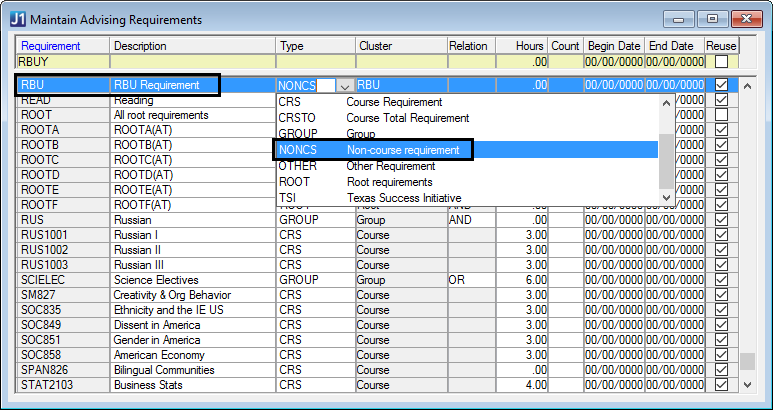Screen dimensions: 773x410
Task: Toggle Reuse checkbox in RBUY filter row
Action: pos(721,62)
